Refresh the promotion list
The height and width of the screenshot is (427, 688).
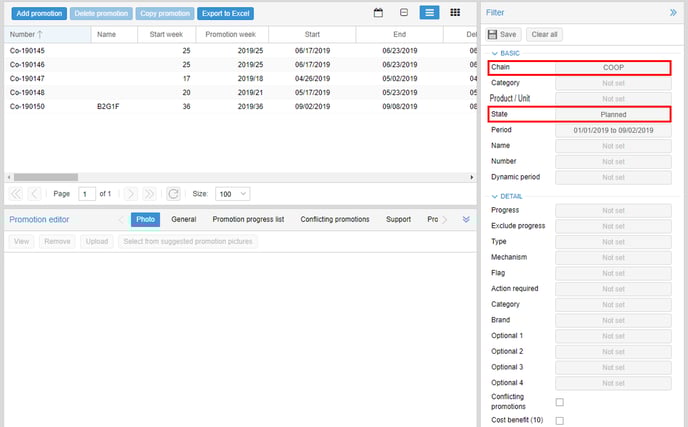[173, 194]
